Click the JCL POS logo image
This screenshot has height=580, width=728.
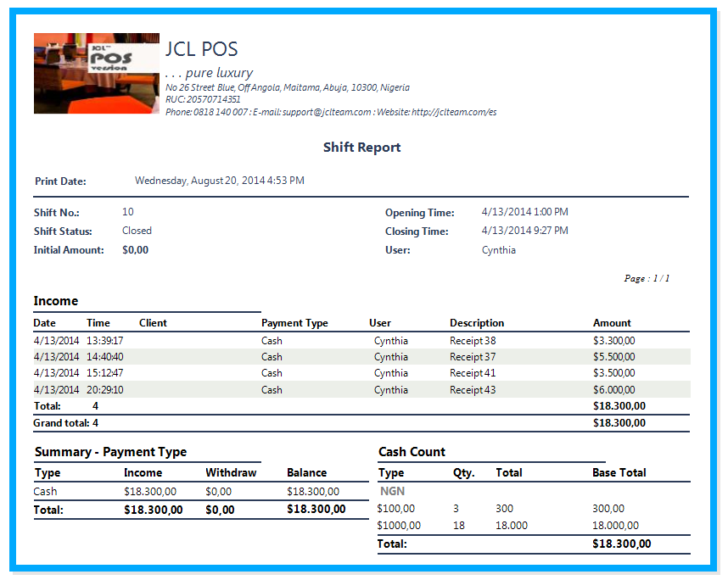pyautogui.click(x=96, y=73)
